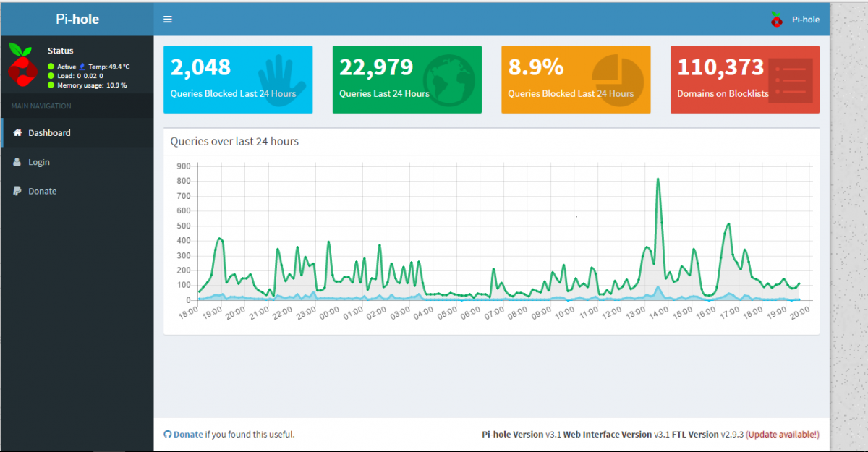Click the large raspberry logo beside Status
This screenshot has width=868, height=452.
[x=22, y=65]
